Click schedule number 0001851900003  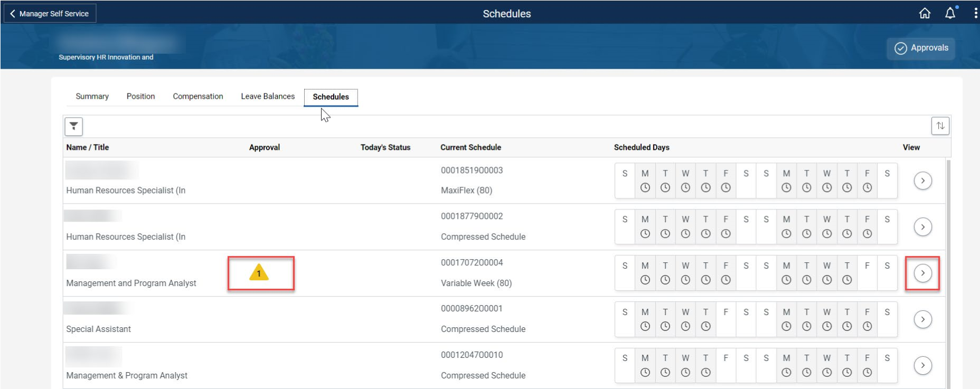(x=472, y=170)
